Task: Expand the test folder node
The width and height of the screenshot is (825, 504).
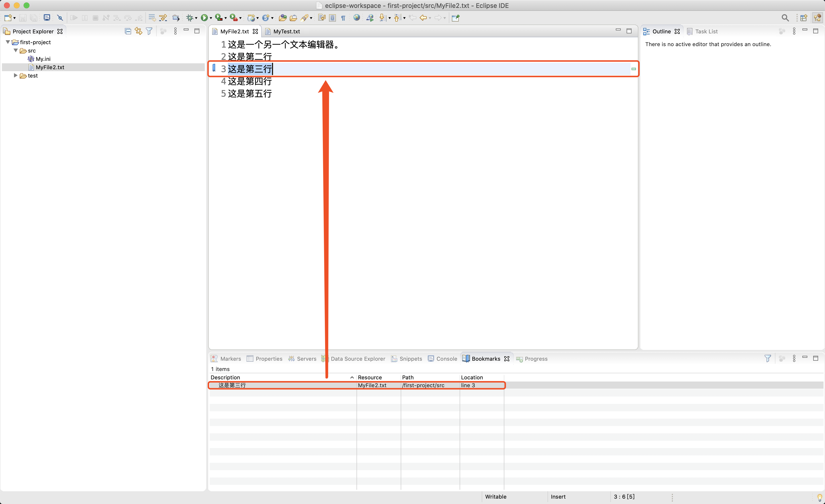Action: (16, 75)
